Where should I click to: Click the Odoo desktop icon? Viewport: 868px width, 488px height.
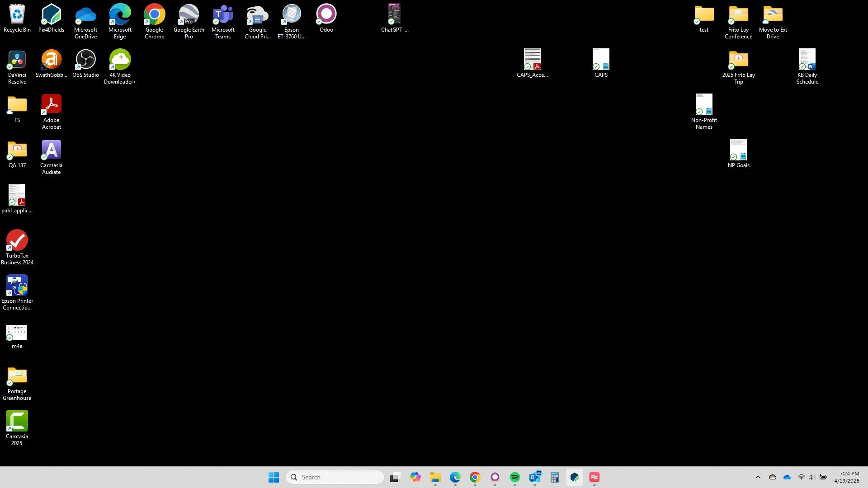[326, 15]
